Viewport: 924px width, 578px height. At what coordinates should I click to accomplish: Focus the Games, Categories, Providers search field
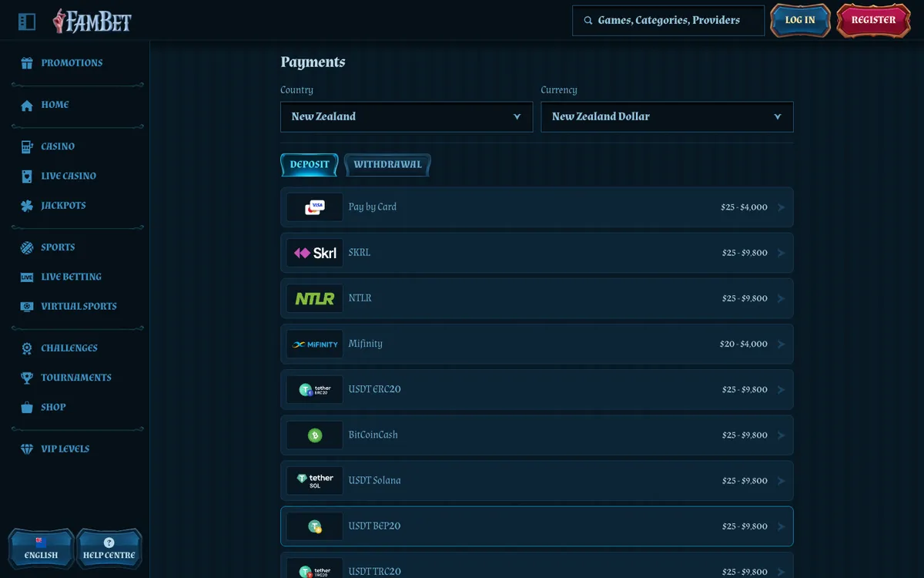(x=668, y=21)
